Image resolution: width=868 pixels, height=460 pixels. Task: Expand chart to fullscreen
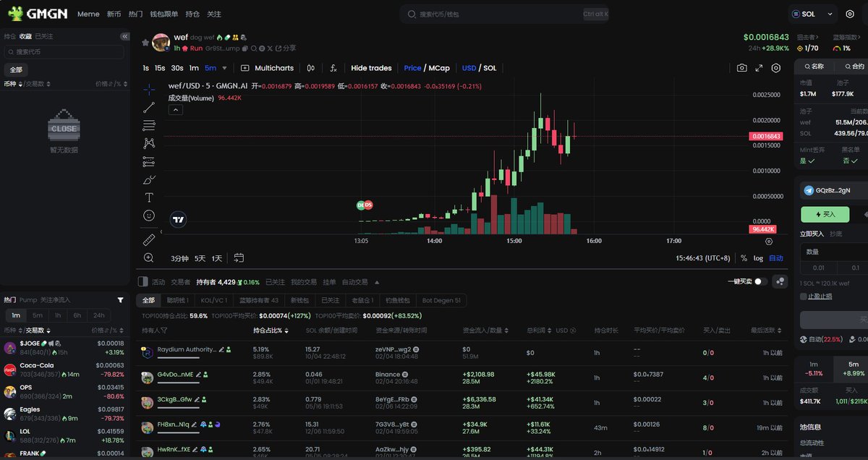[x=759, y=68]
